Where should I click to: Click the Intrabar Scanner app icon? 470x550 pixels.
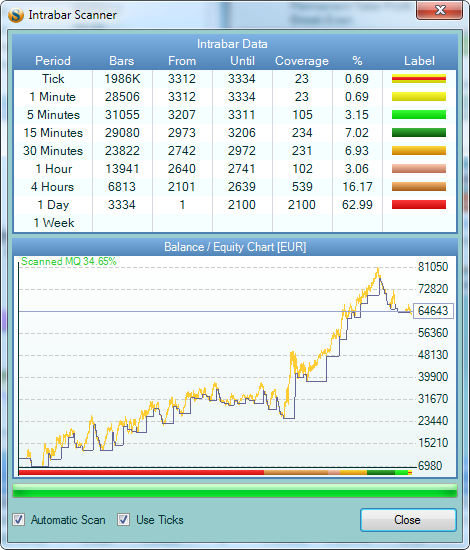point(15,15)
